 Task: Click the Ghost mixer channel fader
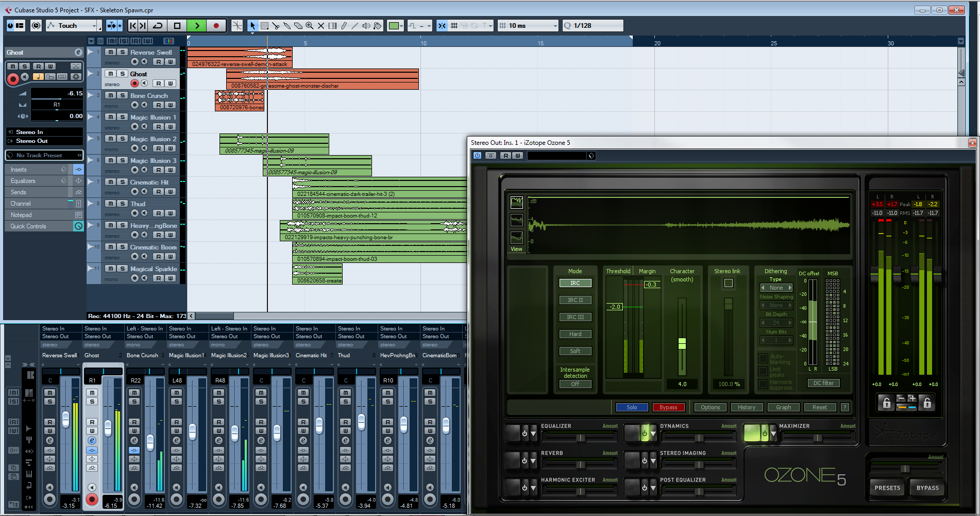tap(108, 428)
